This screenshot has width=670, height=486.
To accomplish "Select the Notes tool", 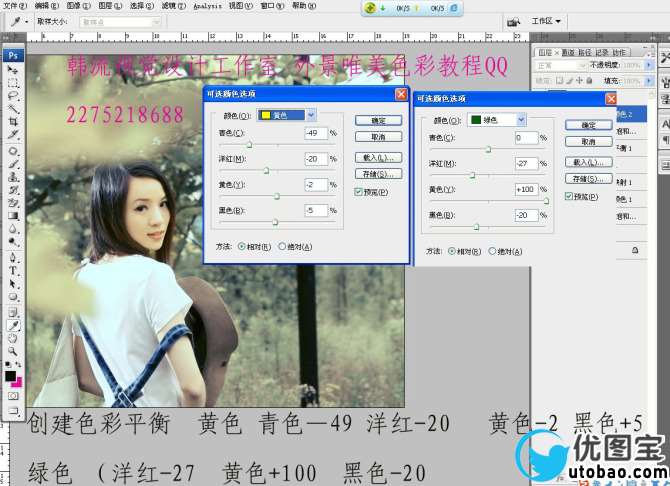I will [13, 312].
